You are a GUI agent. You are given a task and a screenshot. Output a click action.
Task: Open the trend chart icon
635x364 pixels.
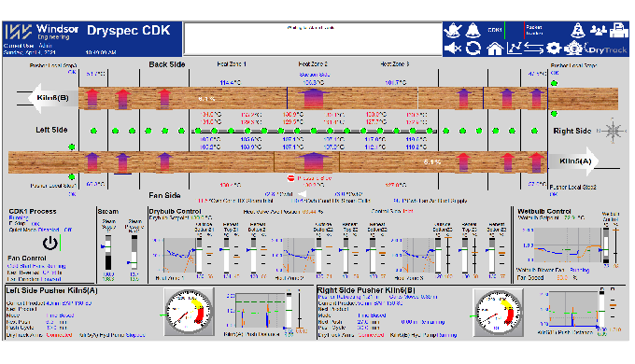click(x=514, y=49)
